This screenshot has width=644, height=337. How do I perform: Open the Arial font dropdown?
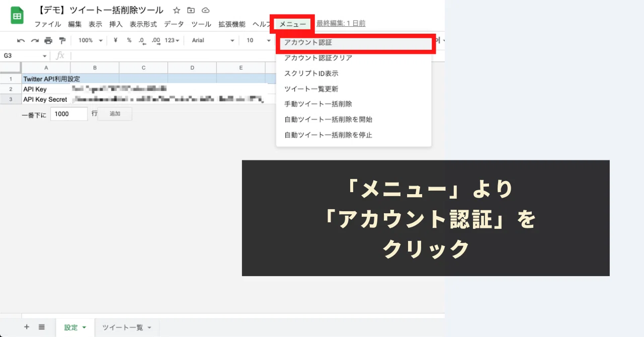pos(213,40)
